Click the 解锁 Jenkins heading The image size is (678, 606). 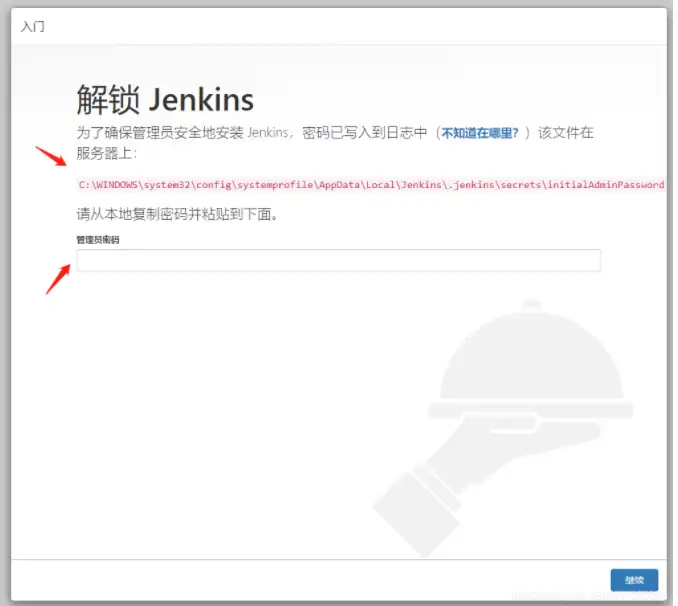[x=165, y=99]
